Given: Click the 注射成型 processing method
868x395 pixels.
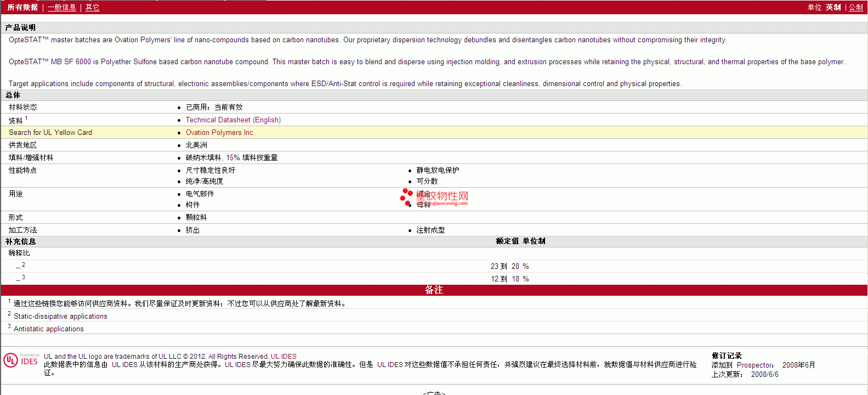Looking at the screenshot, I should pyautogui.click(x=430, y=230).
